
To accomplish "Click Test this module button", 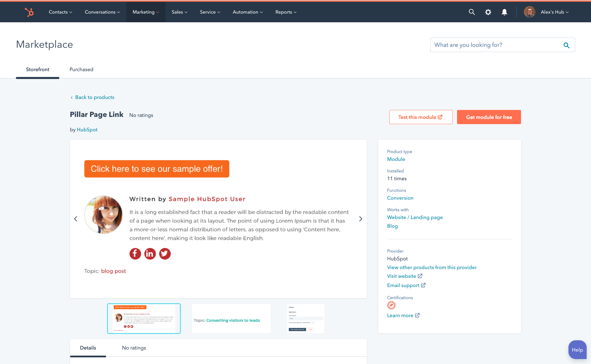I will tap(421, 117).
